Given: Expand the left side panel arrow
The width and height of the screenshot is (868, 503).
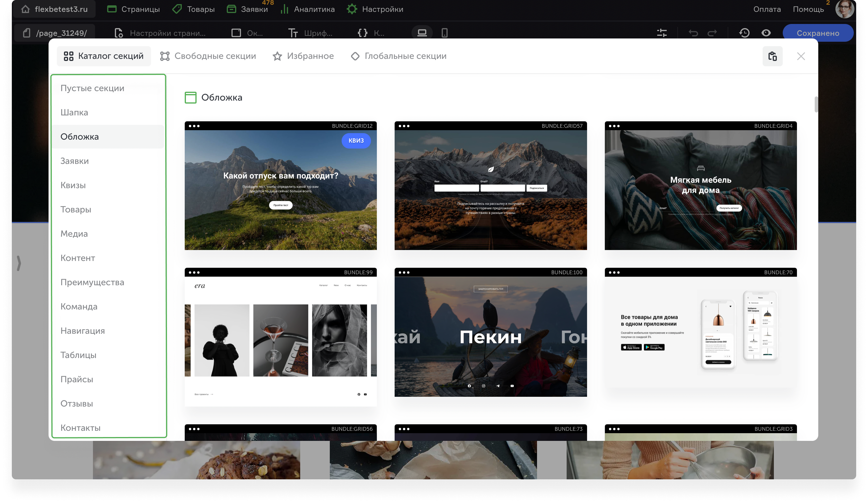Looking at the screenshot, I should (19, 263).
